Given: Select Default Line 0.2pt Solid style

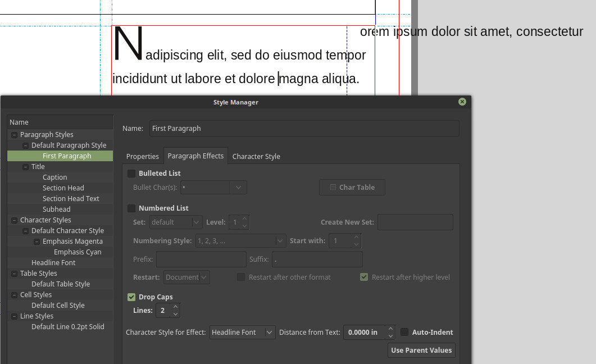Looking at the screenshot, I should (x=67, y=327).
